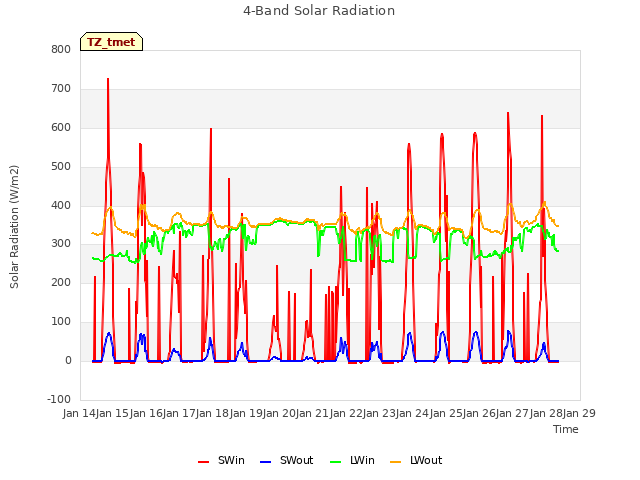Click the -100 y-axis label
This screenshot has height=480, width=640.
(x=59, y=399)
